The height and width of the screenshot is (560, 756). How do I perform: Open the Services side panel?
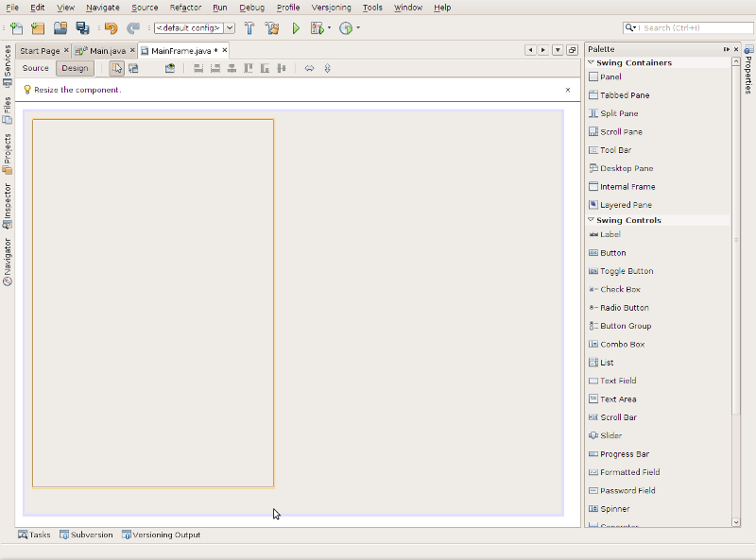(x=8, y=66)
